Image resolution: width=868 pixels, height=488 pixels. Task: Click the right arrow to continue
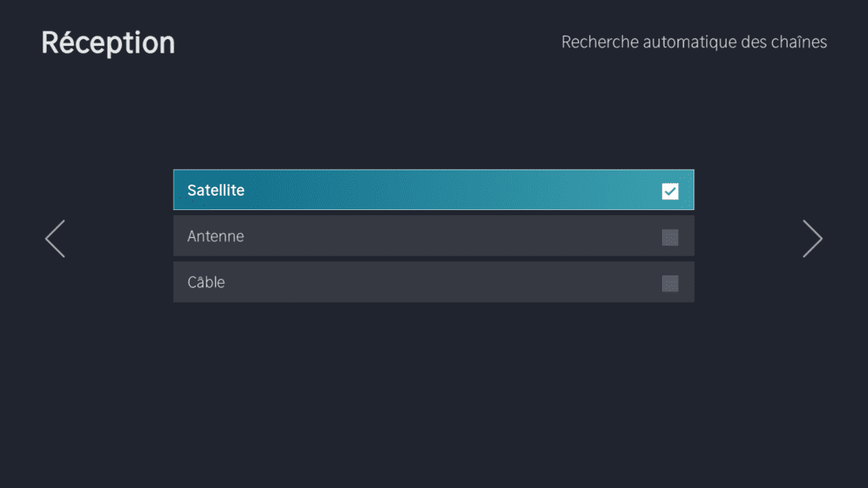coord(812,239)
